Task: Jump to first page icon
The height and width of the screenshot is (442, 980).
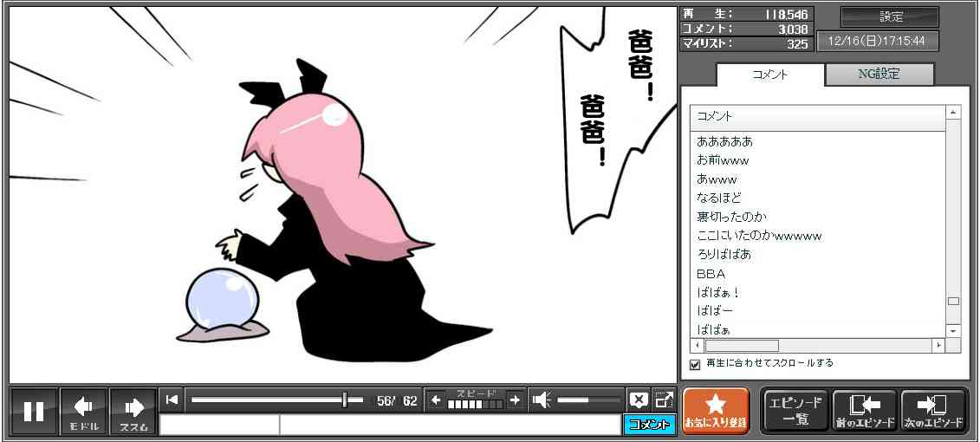Action: [x=172, y=400]
